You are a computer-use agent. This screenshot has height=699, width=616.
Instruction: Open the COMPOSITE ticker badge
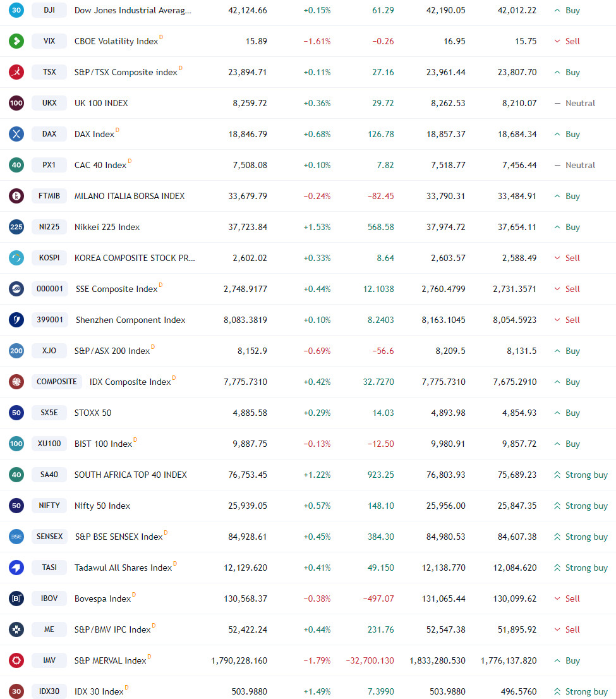[57, 382]
